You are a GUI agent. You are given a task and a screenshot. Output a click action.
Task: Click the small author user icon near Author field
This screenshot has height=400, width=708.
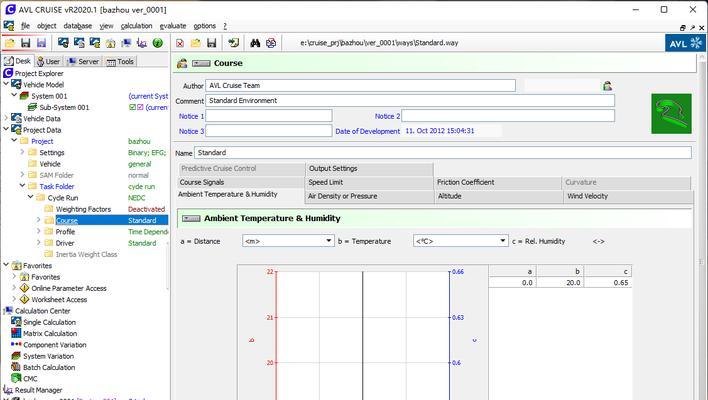click(607, 85)
